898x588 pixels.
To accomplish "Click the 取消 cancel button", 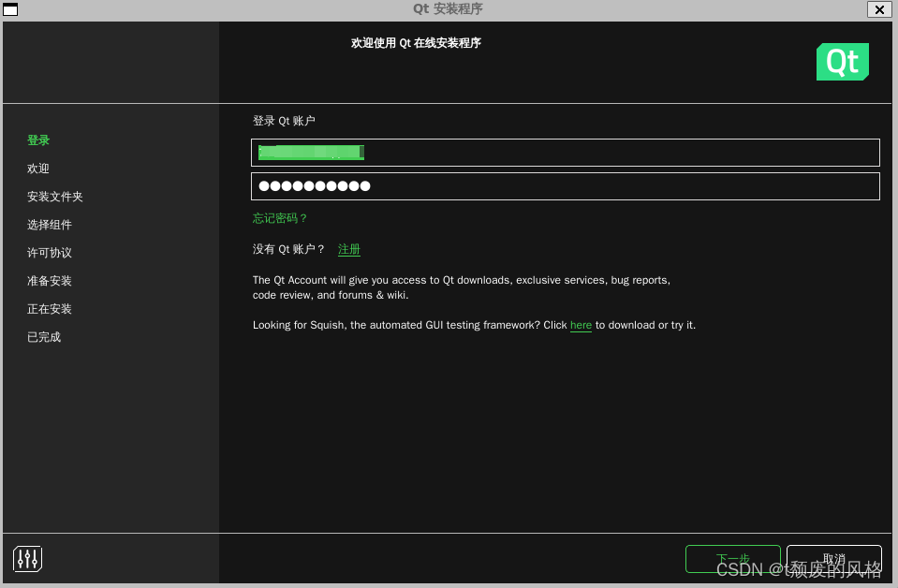I will click(x=833, y=559).
